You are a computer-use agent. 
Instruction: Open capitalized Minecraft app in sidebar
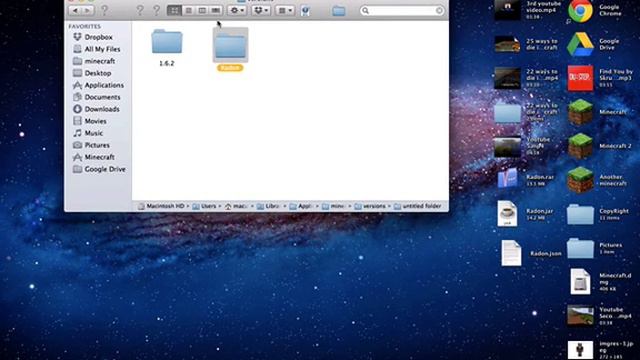click(98, 157)
